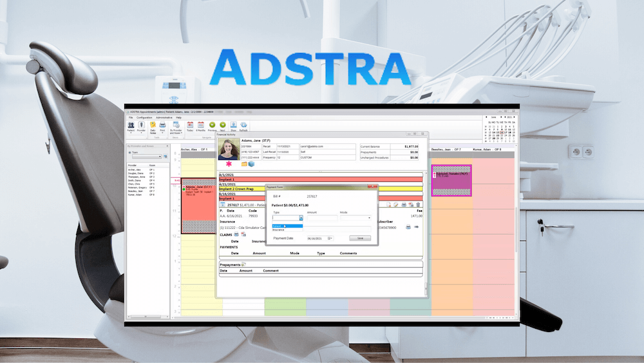The width and height of the screenshot is (644, 363).
Task: Click the bill 257617 collapse icon
Action: pyautogui.click(x=222, y=204)
